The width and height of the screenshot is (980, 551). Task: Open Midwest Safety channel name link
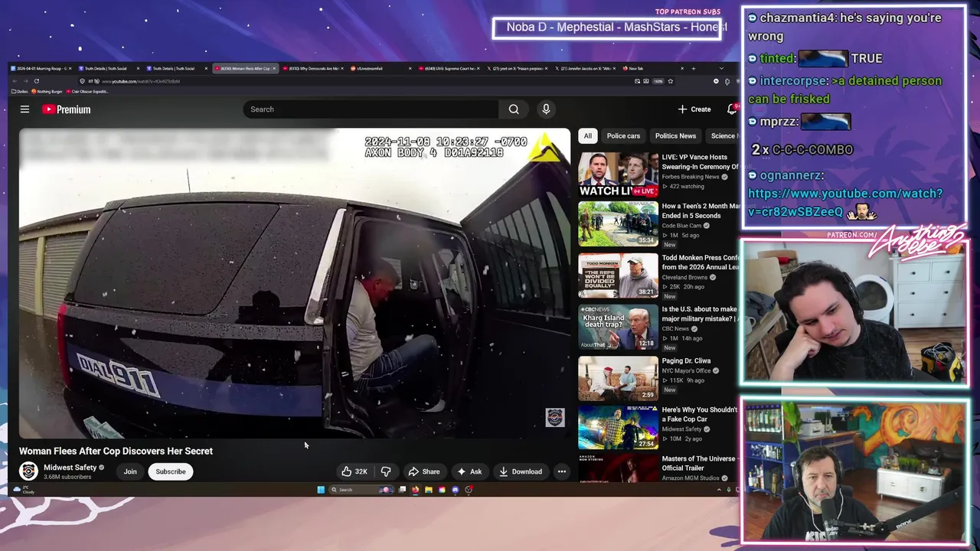[x=70, y=468]
